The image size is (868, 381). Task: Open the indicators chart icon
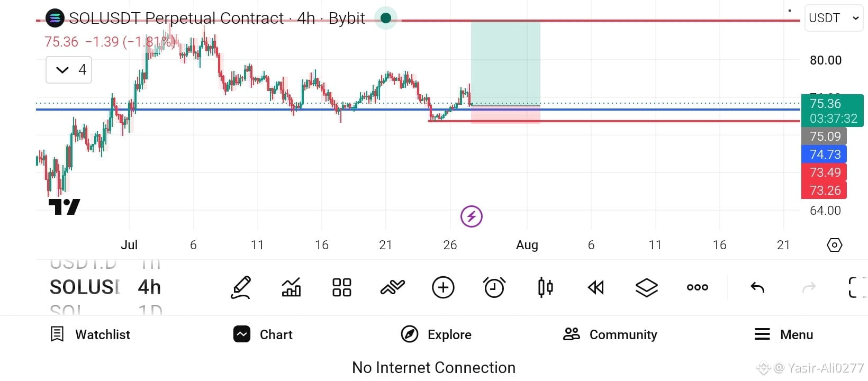pyautogui.click(x=291, y=287)
